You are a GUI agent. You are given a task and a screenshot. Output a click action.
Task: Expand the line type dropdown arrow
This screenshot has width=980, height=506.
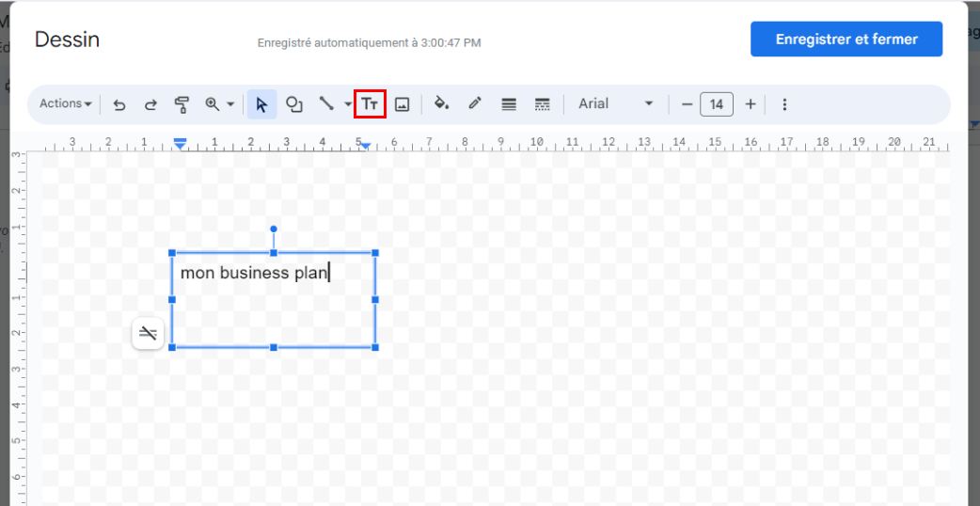coord(348,104)
